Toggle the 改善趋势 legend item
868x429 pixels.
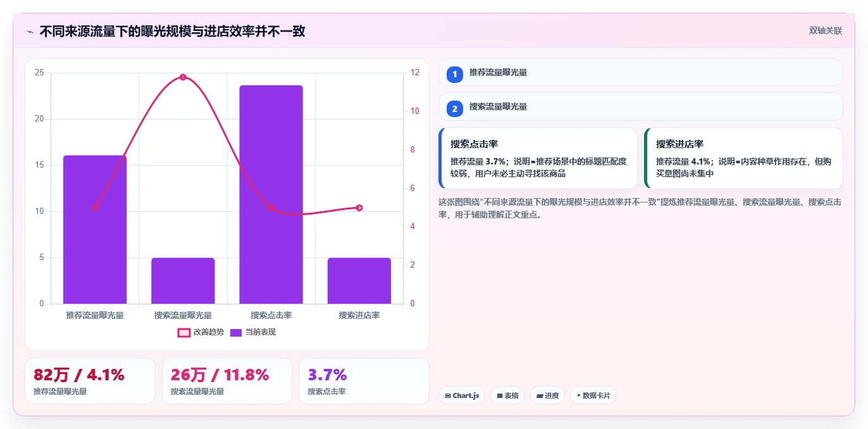[201, 332]
